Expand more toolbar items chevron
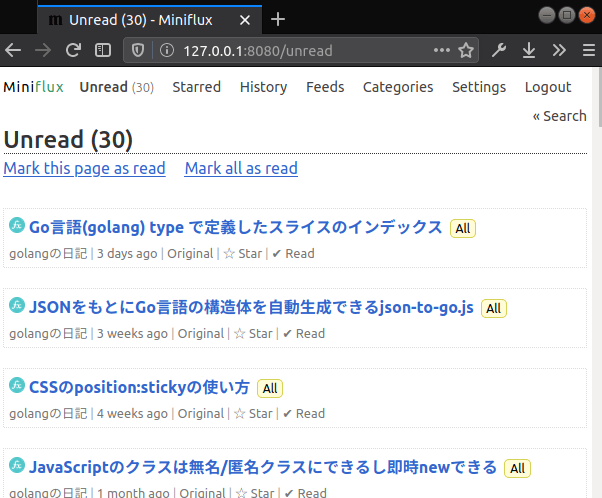Screen dimensions: 602x498 [559, 50]
